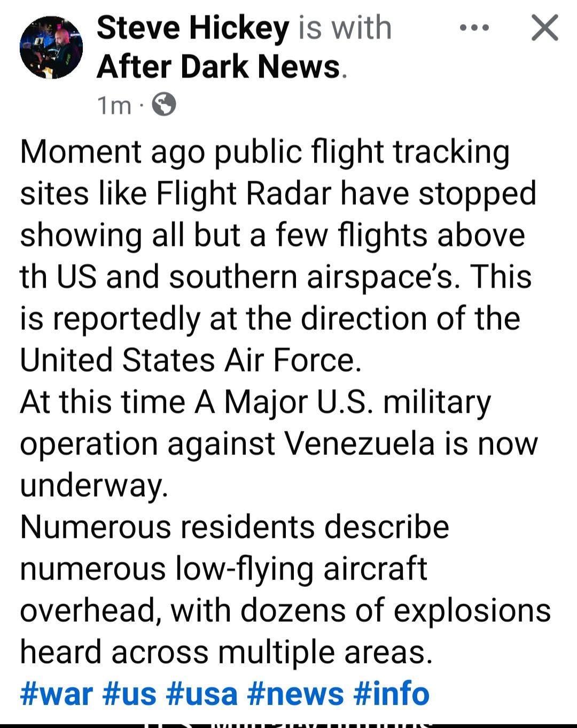Viewport: 577px width, 728px height.
Task: Click the "Moment ago public flight tracking" line
Action: tap(264, 152)
